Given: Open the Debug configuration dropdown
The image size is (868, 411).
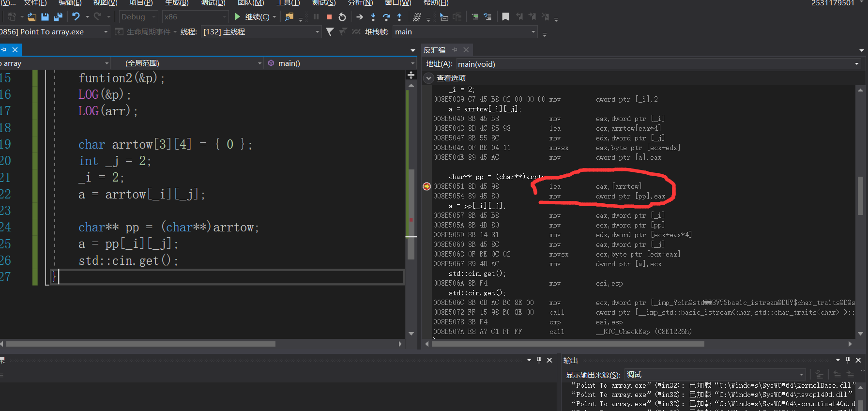Looking at the screenshot, I should (138, 17).
